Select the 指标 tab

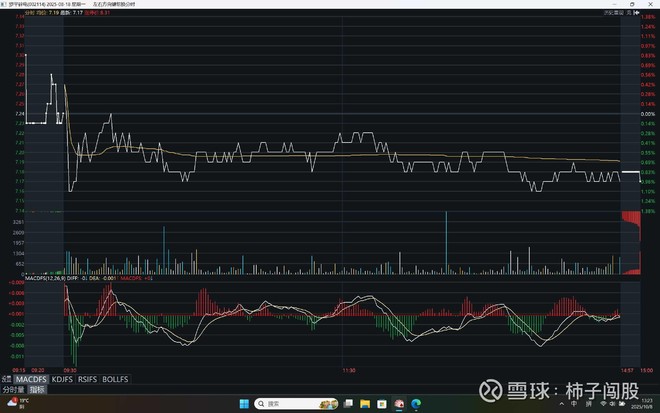pyautogui.click(x=37, y=389)
